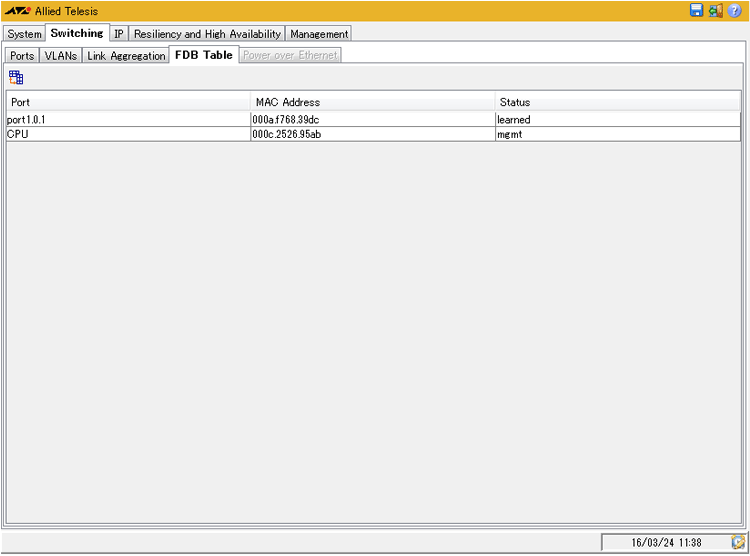
Task: Open the Link Aggregation sub-tab
Action: pos(126,56)
